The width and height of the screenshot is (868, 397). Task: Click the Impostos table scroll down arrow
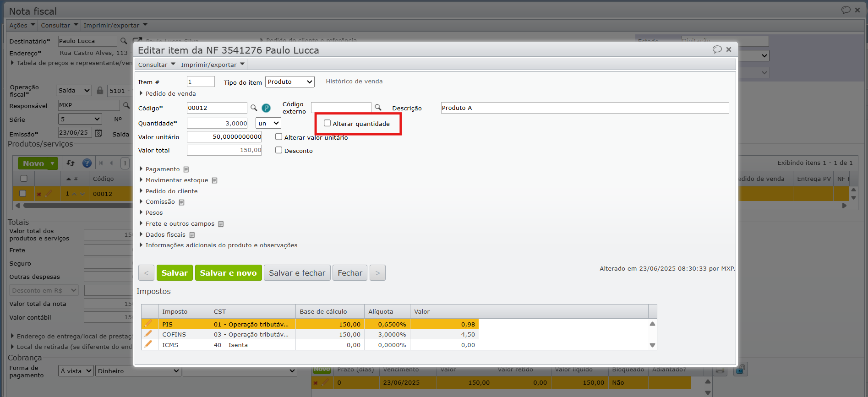(653, 345)
